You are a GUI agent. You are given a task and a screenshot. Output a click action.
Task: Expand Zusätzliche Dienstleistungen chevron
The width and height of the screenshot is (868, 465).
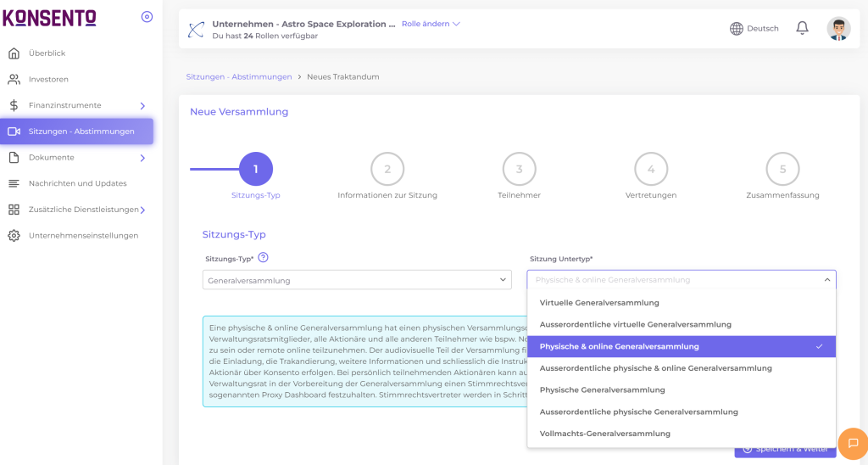click(x=142, y=210)
